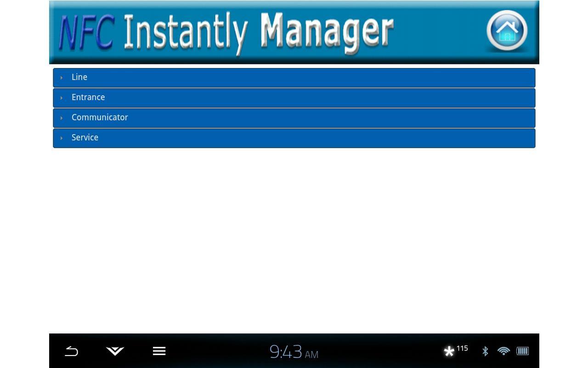Tap the Bluetooth status icon

click(x=485, y=351)
